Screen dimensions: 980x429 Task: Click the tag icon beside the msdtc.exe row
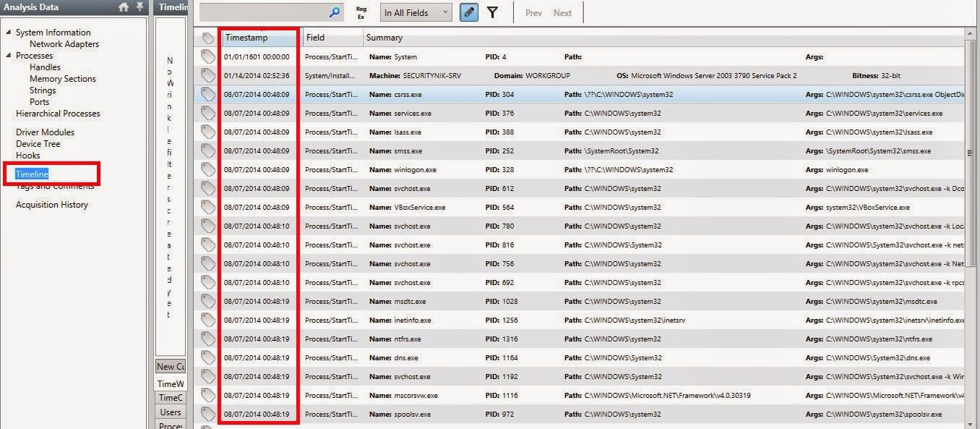click(x=207, y=301)
